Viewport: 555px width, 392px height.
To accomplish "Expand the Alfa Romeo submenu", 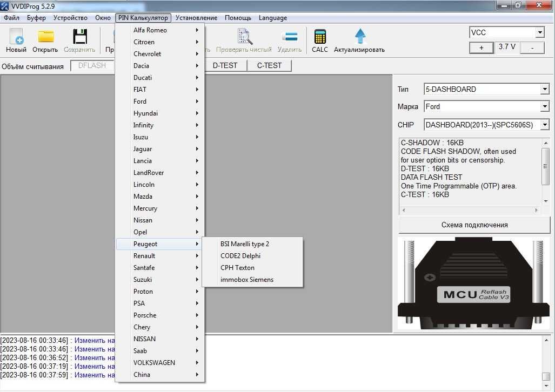I will point(161,30).
